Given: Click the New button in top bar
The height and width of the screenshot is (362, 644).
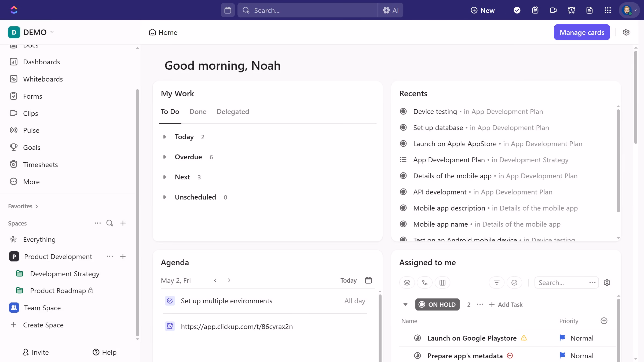Looking at the screenshot, I should click(x=482, y=10).
